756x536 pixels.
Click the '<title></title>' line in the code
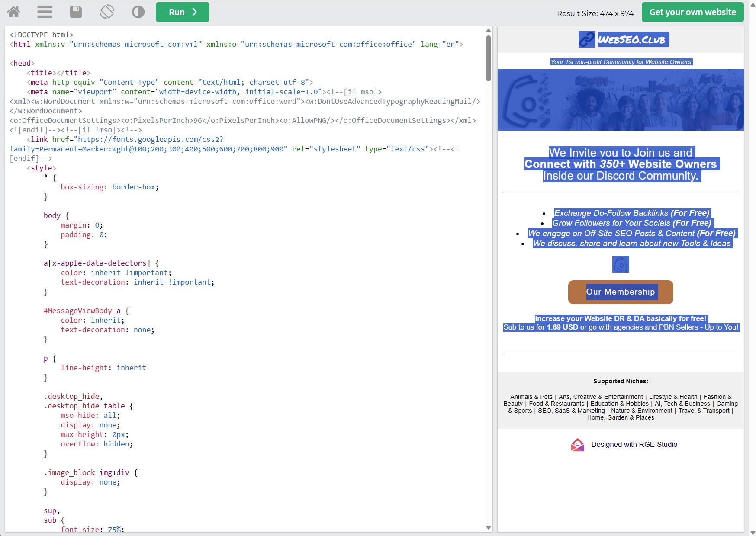click(58, 73)
